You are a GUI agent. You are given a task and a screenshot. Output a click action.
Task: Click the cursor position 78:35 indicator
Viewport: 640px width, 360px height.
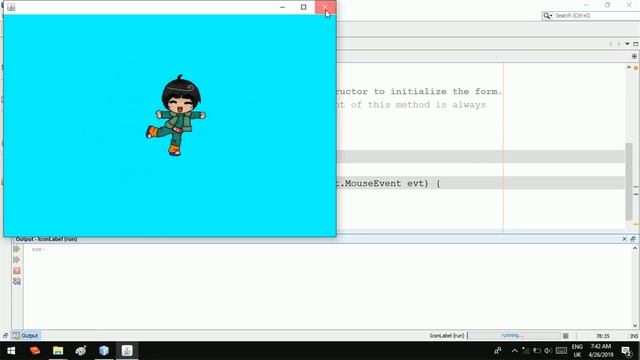pyautogui.click(x=602, y=336)
